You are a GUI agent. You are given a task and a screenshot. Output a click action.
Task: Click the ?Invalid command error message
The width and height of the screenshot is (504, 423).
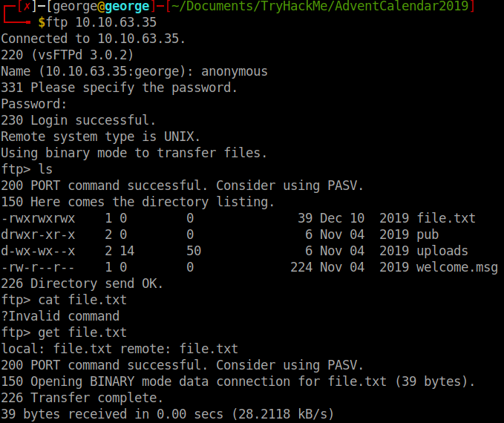[60, 316]
